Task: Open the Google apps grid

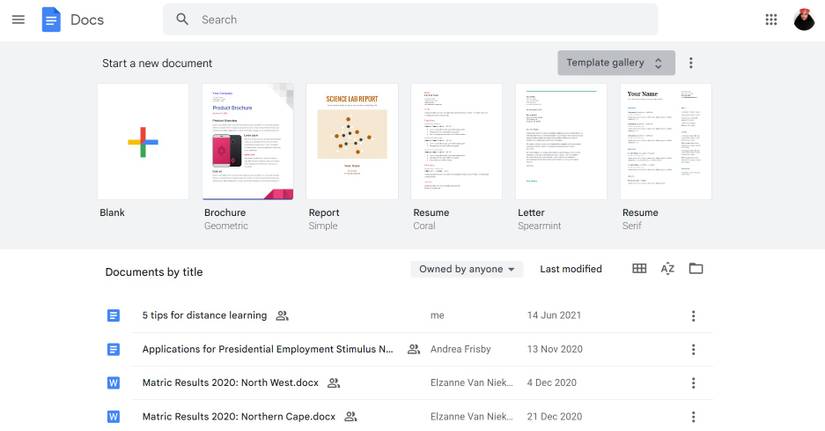Action: (771, 19)
